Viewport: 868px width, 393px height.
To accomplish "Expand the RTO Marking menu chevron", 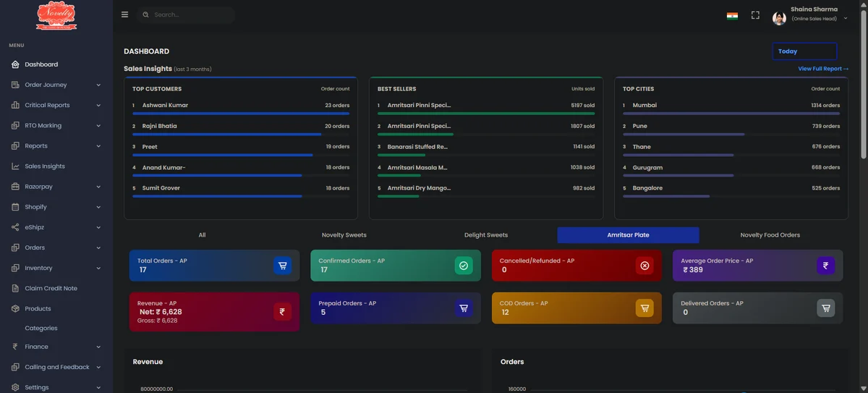I will click(98, 125).
